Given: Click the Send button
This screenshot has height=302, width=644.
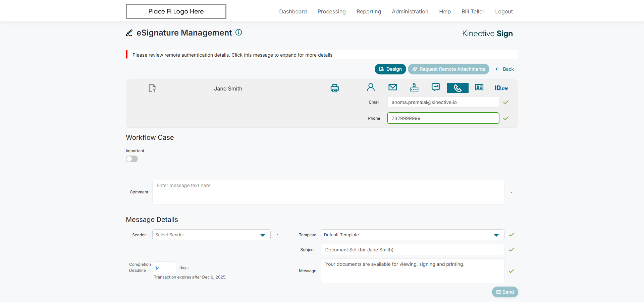Looking at the screenshot, I should 505,292.
